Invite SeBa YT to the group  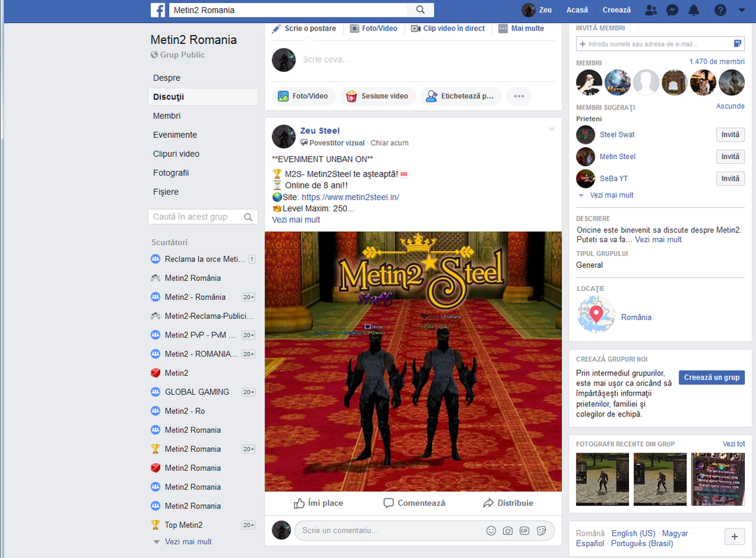coord(730,179)
